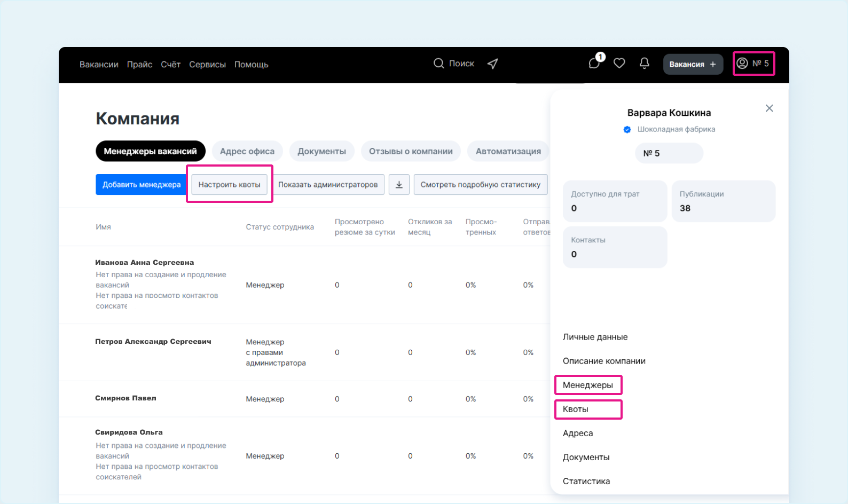The height and width of the screenshot is (504, 848).
Task: Switch to the Адрес офиса tab
Action: tap(247, 151)
